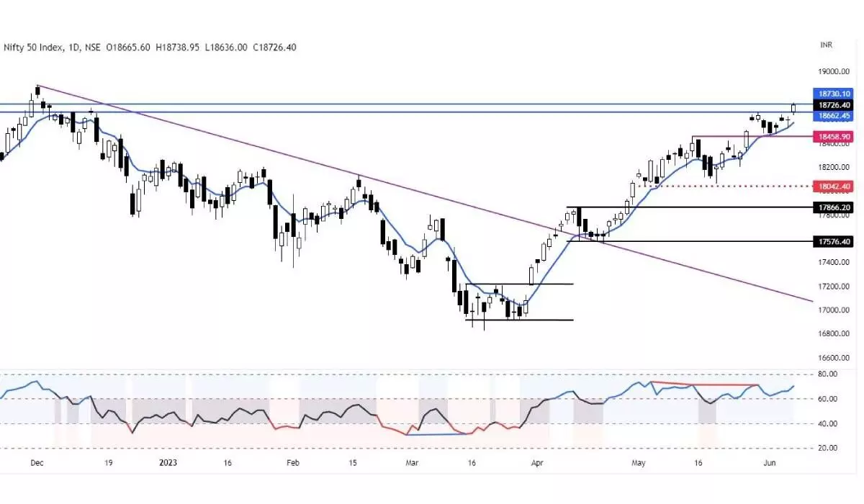Click the 17200.00 price axis tick
The width and height of the screenshot is (864, 504).
pyautogui.click(x=834, y=287)
